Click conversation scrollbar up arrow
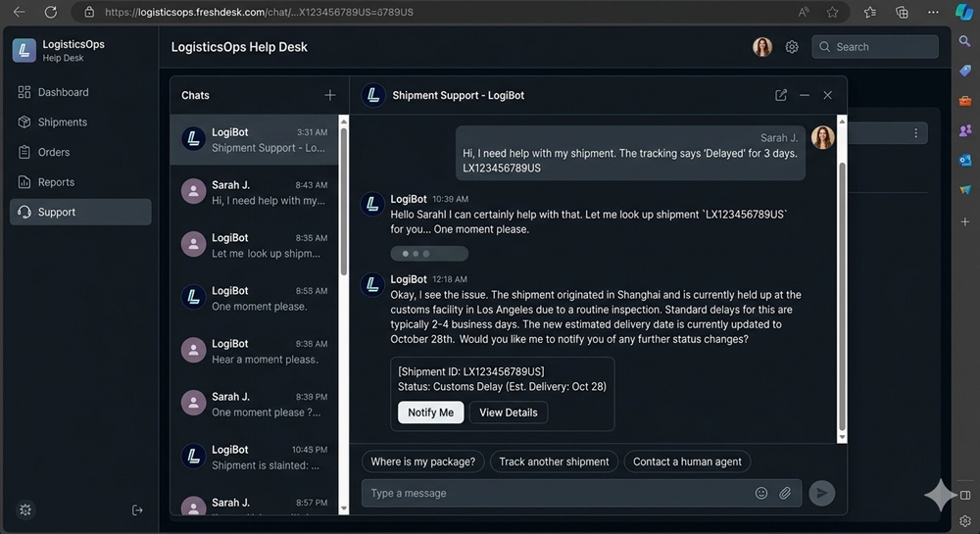This screenshot has height=534, width=980. 842,121
